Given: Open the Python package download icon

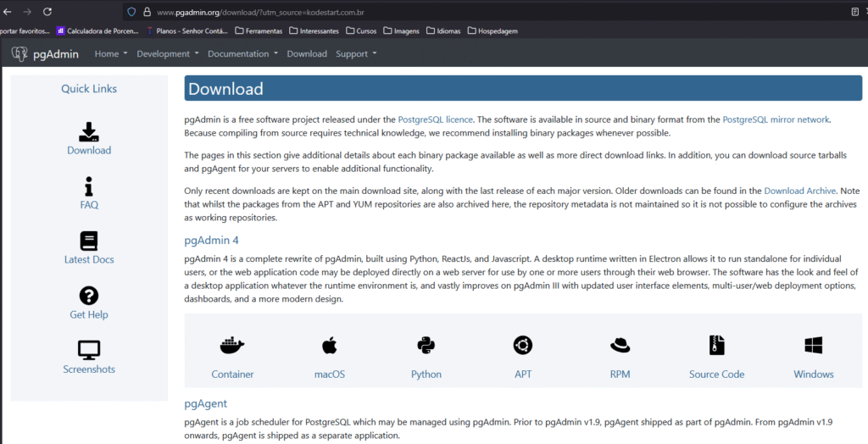Looking at the screenshot, I should [426, 346].
